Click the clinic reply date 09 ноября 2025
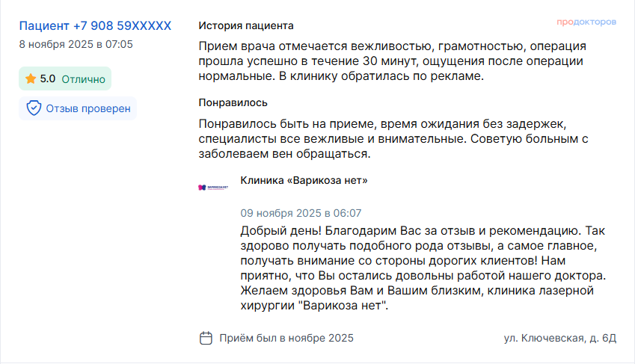Image resolution: width=635 pixels, height=364 pixels. click(301, 213)
